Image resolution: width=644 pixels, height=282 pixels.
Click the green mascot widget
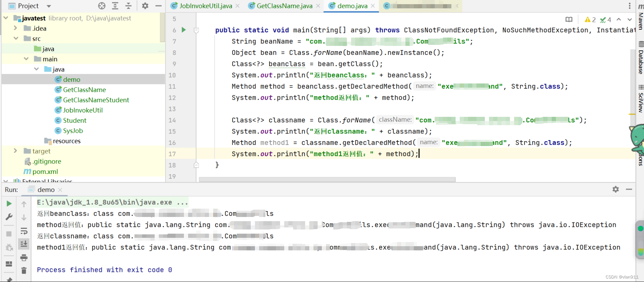[638, 140]
